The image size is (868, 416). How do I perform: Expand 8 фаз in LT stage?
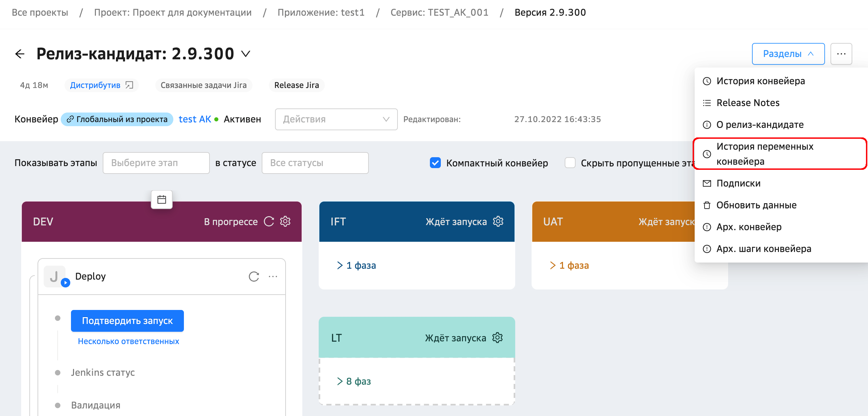[x=354, y=381]
